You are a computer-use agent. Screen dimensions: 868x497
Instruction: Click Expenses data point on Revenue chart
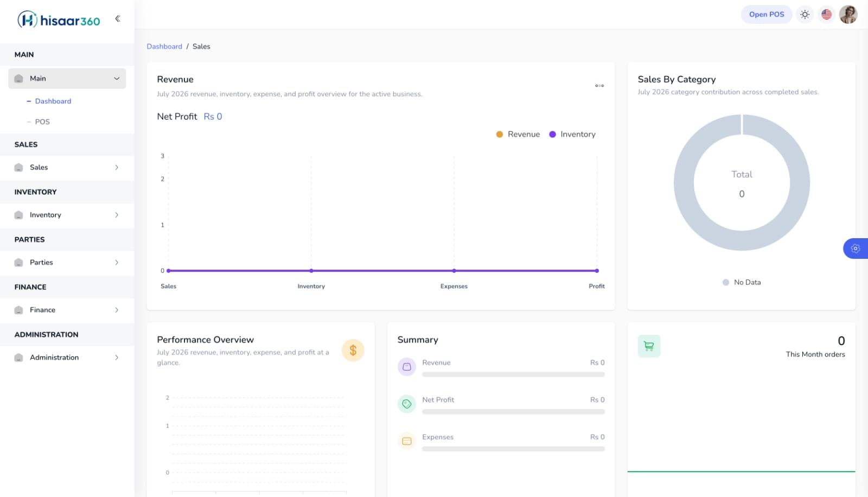(x=454, y=271)
